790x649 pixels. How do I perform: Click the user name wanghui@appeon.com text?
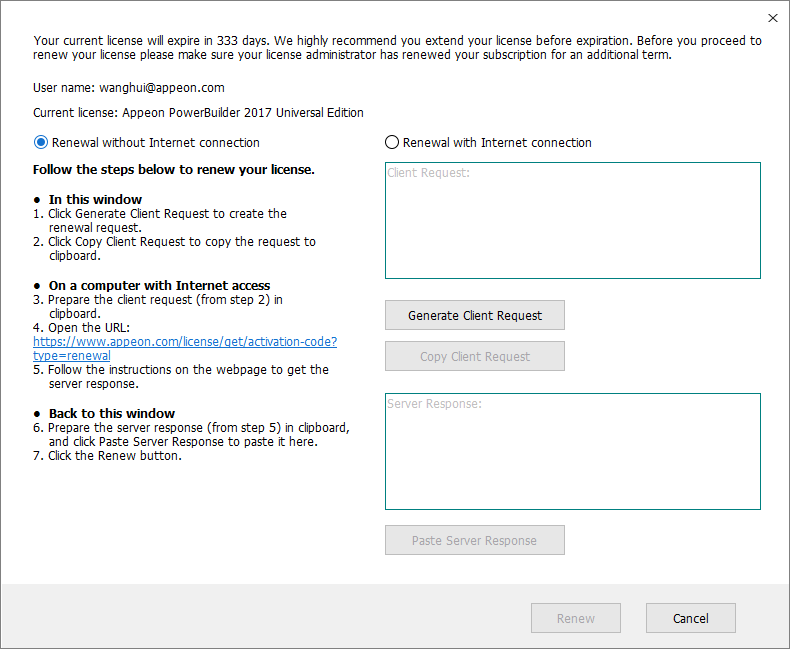coord(129,88)
